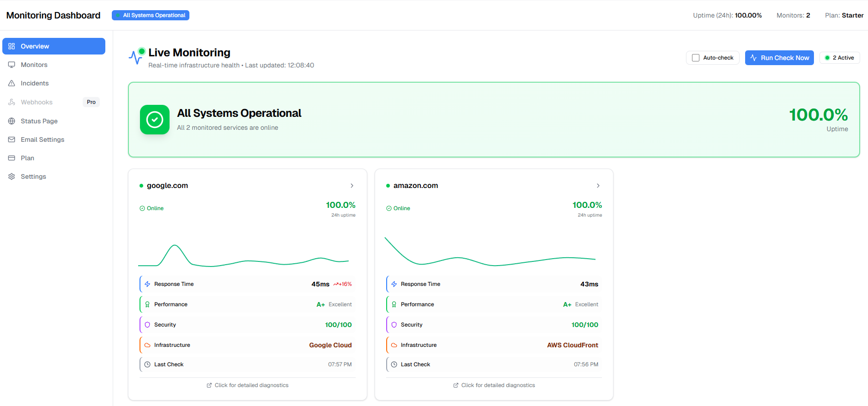868x406 pixels.
Task: Open detailed diagnostics link for amazon.com
Action: click(494, 385)
